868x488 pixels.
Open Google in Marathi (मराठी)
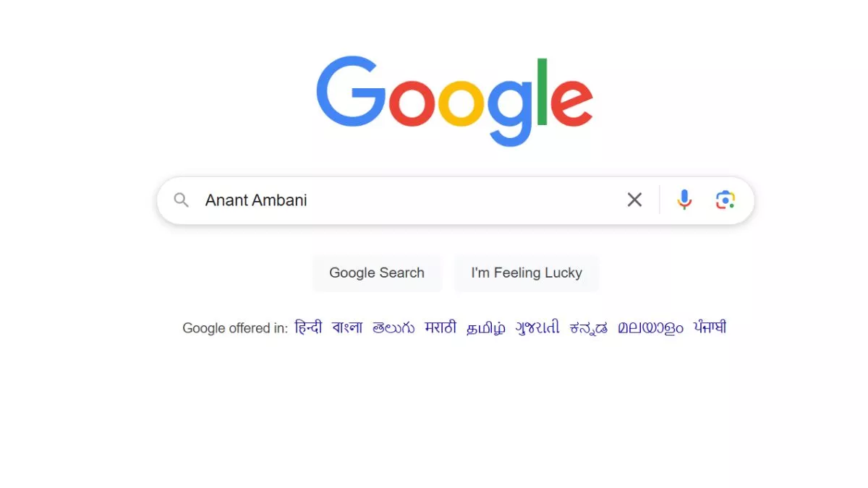tap(441, 328)
